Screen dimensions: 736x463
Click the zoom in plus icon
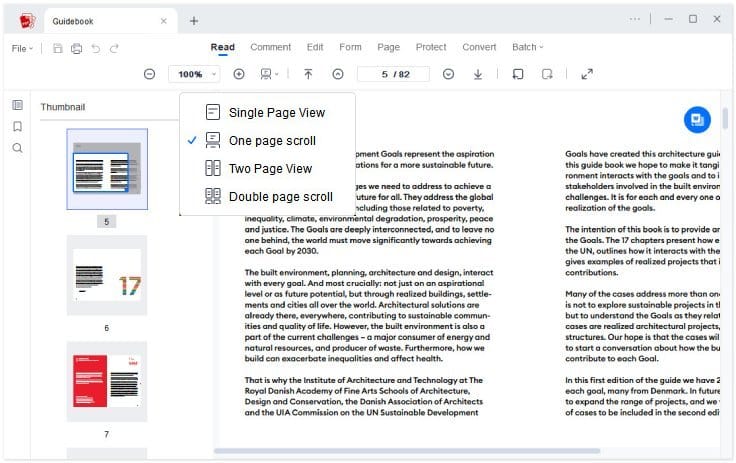click(239, 74)
